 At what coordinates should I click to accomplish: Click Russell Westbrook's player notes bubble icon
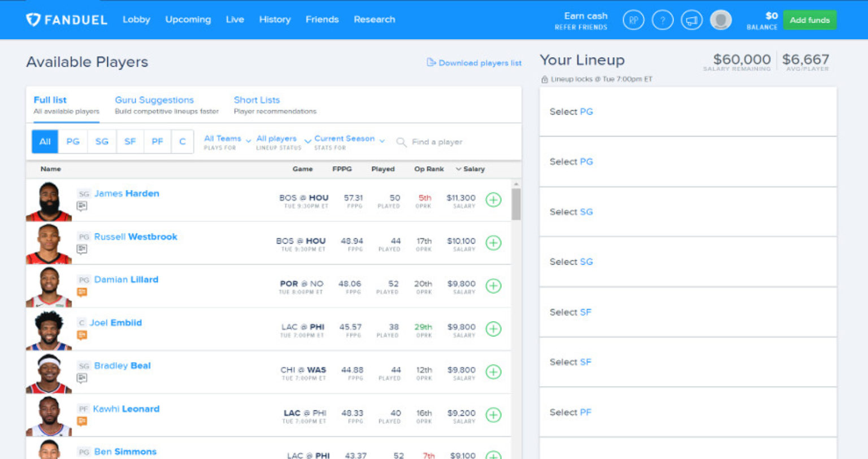82,248
